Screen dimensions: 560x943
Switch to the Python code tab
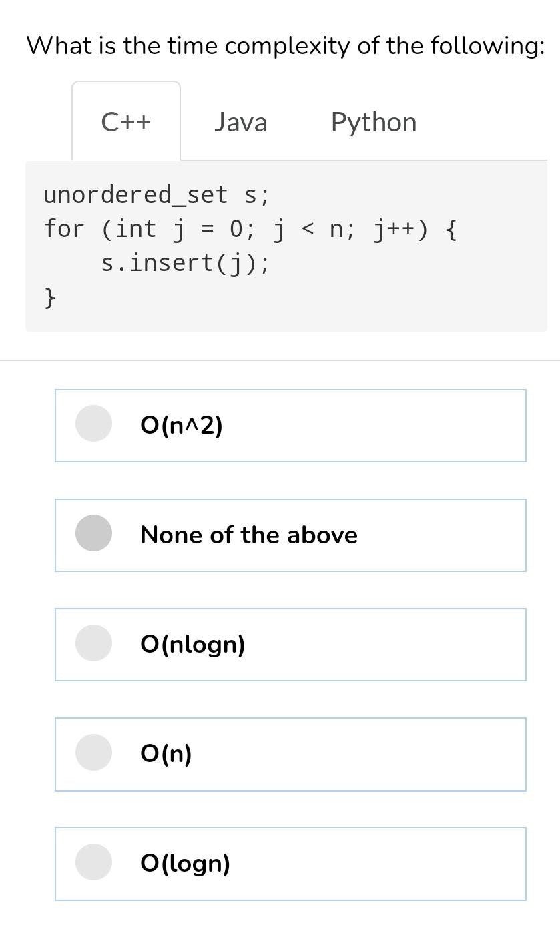tap(373, 122)
